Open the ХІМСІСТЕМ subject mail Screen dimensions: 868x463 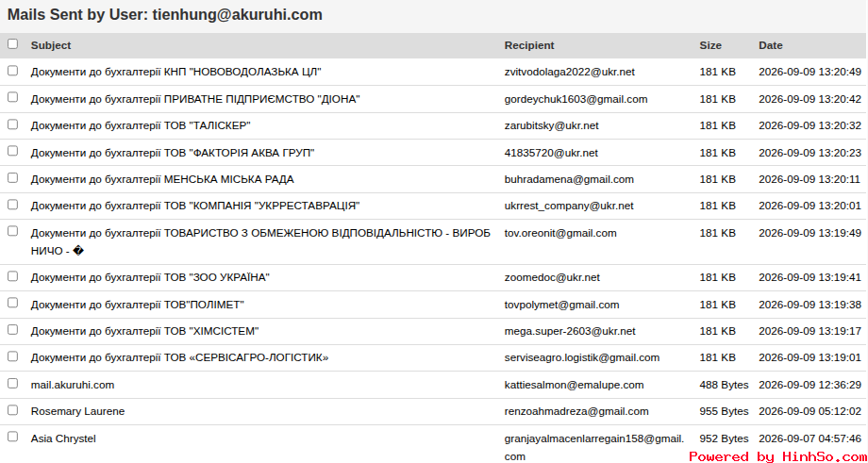[145, 331]
